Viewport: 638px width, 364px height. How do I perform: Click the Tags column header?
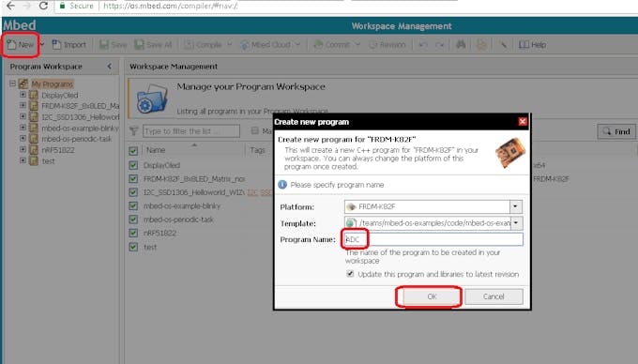tap(258, 150)
